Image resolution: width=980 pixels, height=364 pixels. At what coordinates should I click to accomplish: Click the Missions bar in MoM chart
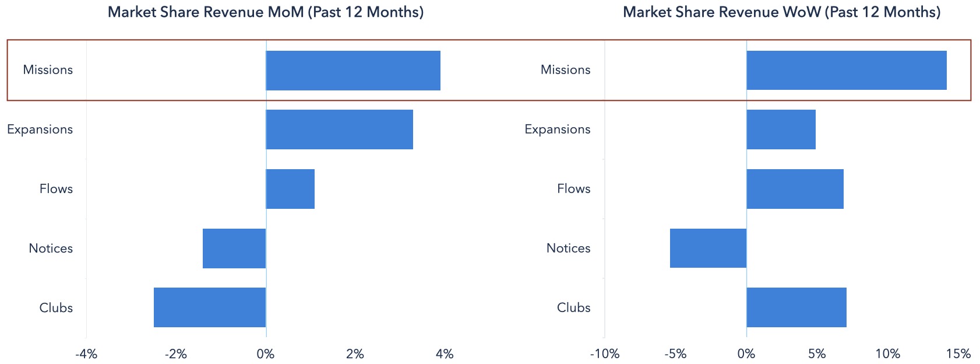pos(353,71)
